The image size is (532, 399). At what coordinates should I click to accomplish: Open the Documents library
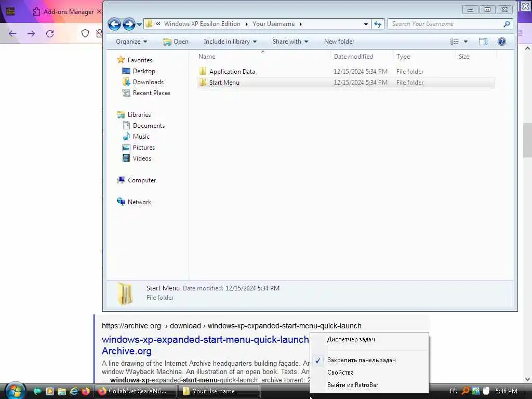tap(144, 126)
